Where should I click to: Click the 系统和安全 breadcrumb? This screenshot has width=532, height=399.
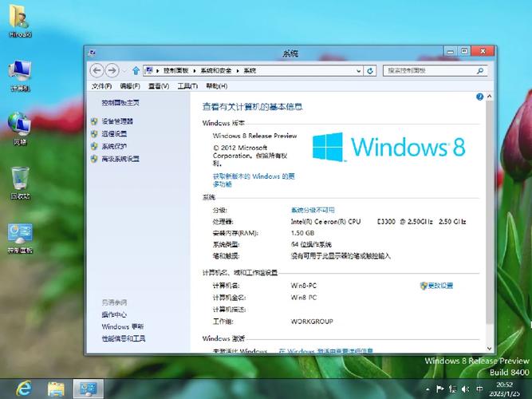[x=216, y=71]
